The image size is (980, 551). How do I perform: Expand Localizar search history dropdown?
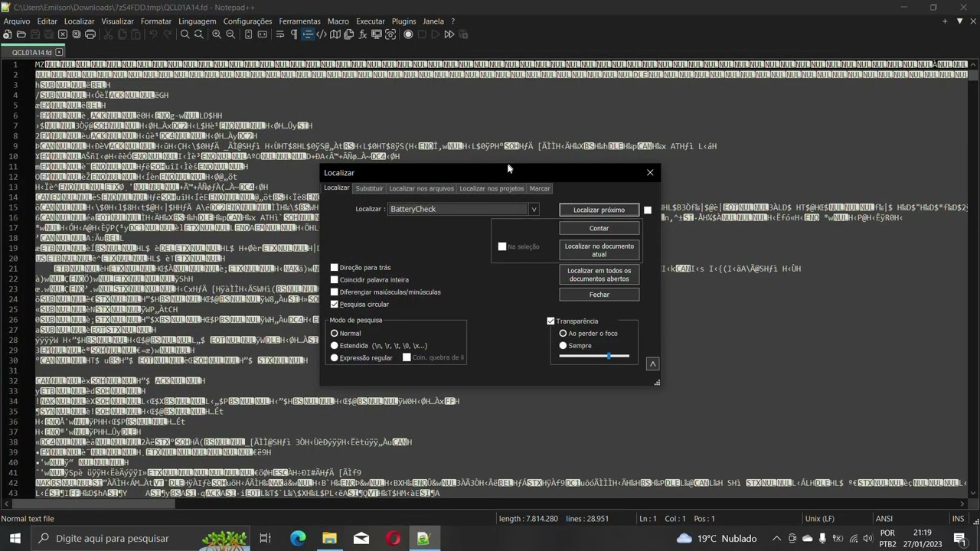(534, 209)
